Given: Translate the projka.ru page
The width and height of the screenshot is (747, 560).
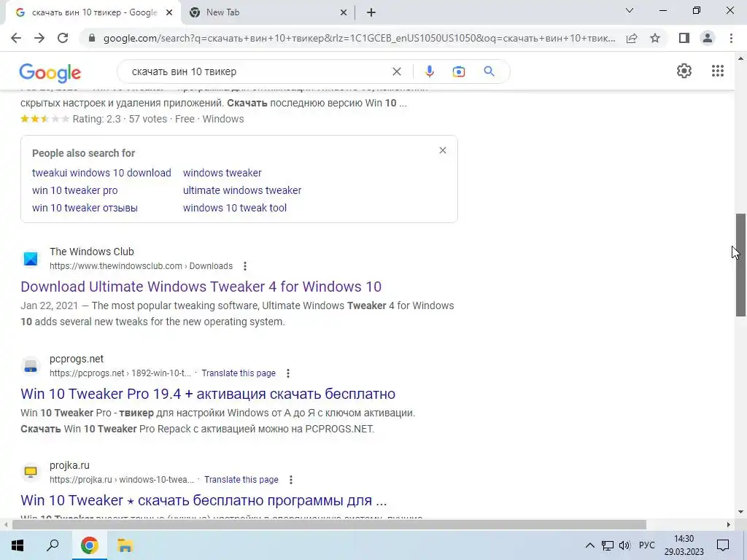Looking at the screenshot, I should 241,480.
